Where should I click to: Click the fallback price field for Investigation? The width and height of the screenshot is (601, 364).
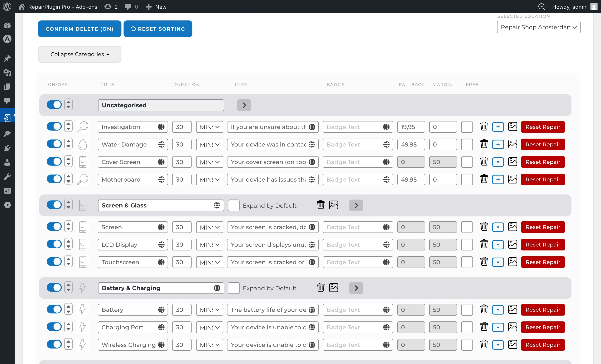click(x=411, y=127)
